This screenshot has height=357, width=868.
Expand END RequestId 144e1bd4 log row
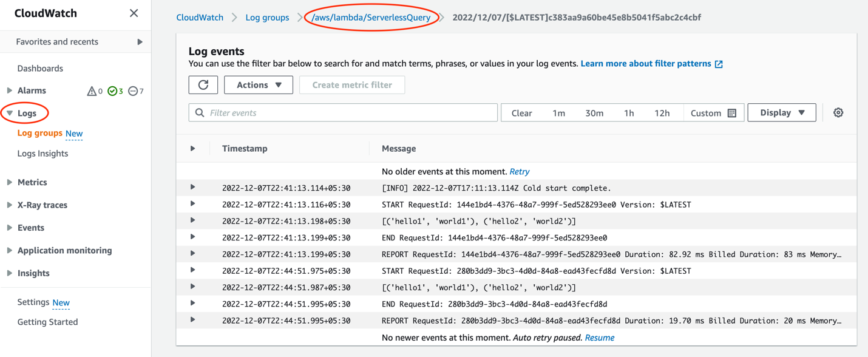193,237
